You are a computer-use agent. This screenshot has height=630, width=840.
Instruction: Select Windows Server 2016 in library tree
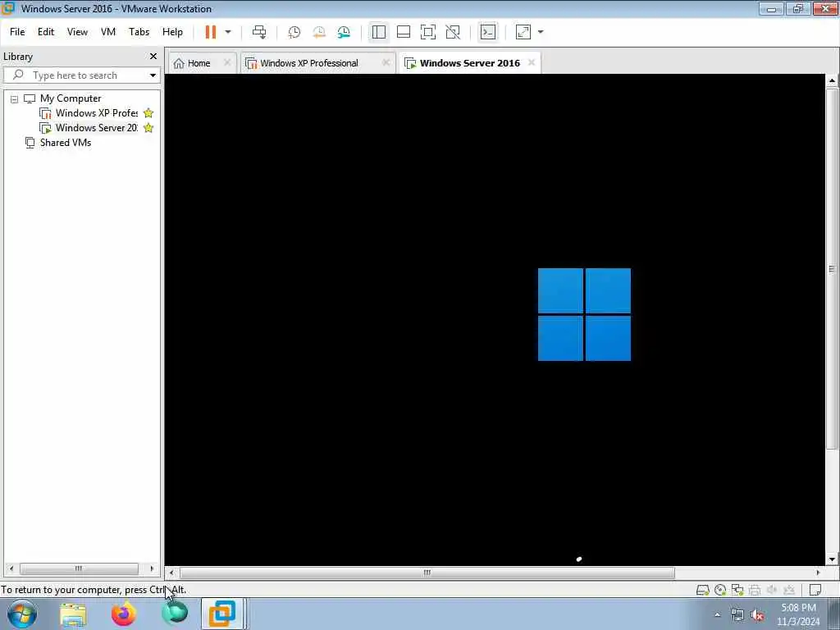[97, 128]
